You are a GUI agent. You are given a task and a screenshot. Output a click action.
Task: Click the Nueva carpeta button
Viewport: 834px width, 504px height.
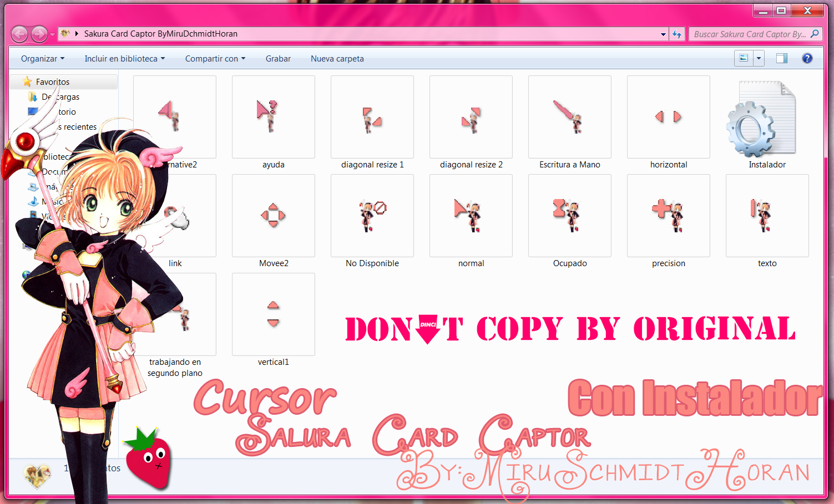click(x=337, y=58)
